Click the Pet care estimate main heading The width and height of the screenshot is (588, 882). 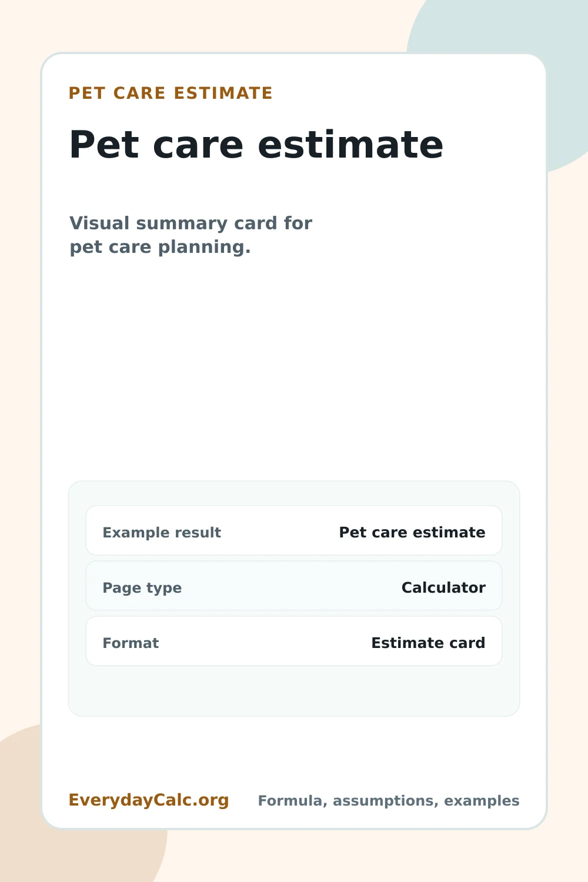click(x=256, y=144)
